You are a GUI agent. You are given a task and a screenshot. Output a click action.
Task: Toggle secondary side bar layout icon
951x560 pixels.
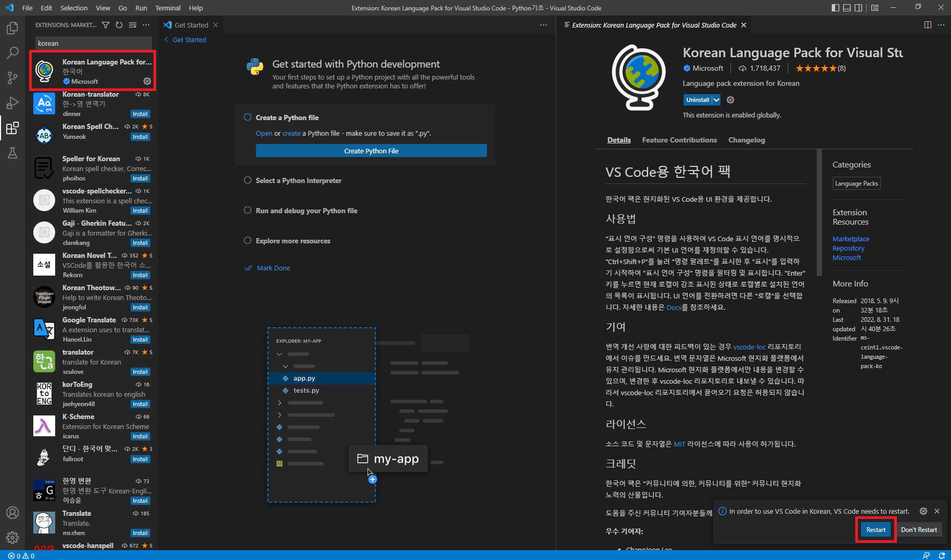[x=858, y=8]
